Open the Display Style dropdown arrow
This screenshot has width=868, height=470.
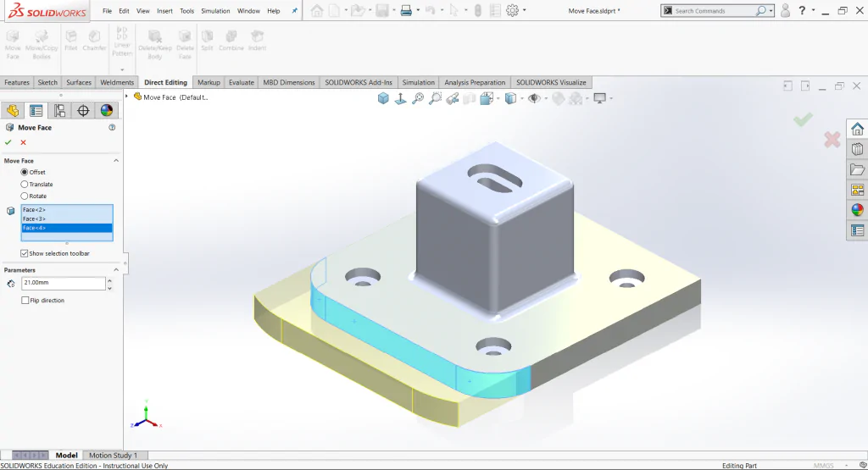click(521, 98)
